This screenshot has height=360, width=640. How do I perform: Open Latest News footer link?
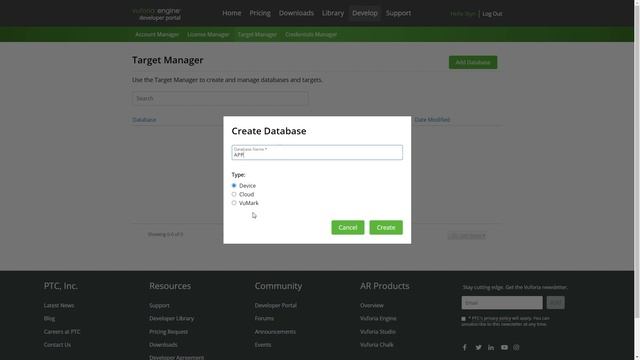tap(59, 305)
